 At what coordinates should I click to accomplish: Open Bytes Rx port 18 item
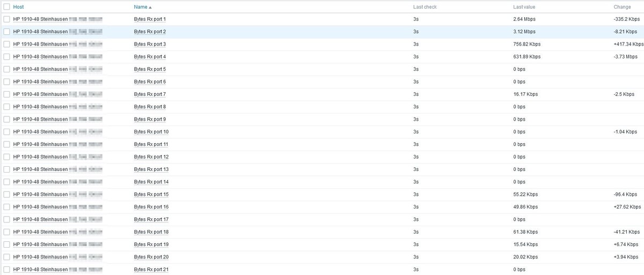click(x=151, y=232)
